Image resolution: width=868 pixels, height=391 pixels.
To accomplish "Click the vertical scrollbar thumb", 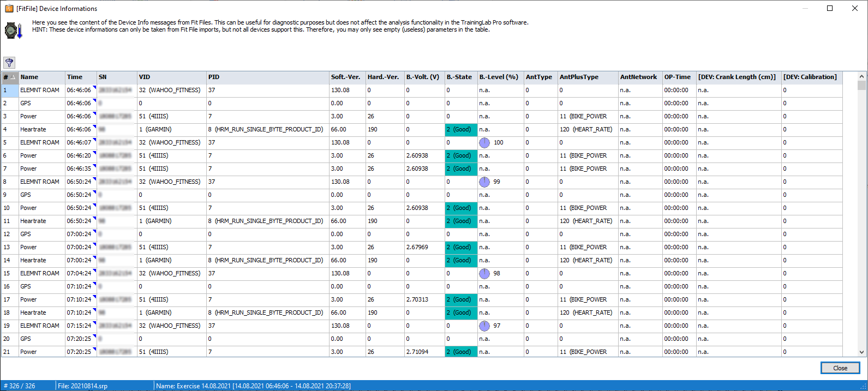I will 861,86.
